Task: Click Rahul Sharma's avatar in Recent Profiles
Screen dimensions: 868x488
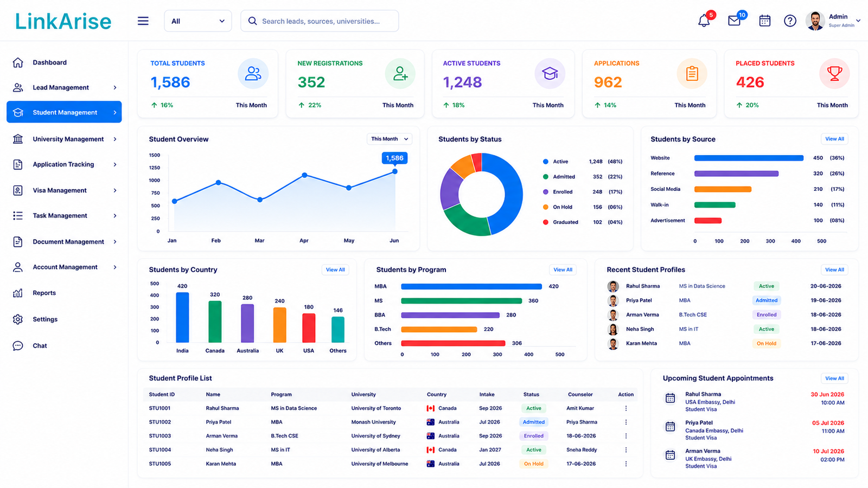Action: click(613, 286)
